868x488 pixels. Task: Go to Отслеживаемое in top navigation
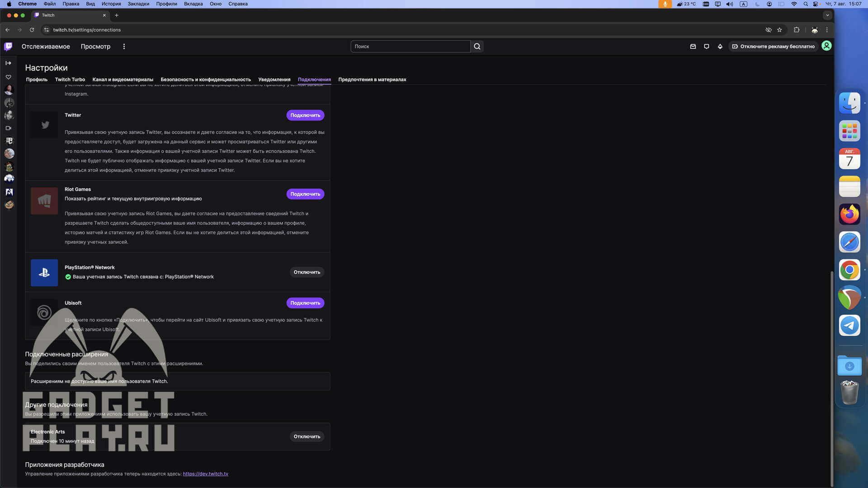coord(46,47)
